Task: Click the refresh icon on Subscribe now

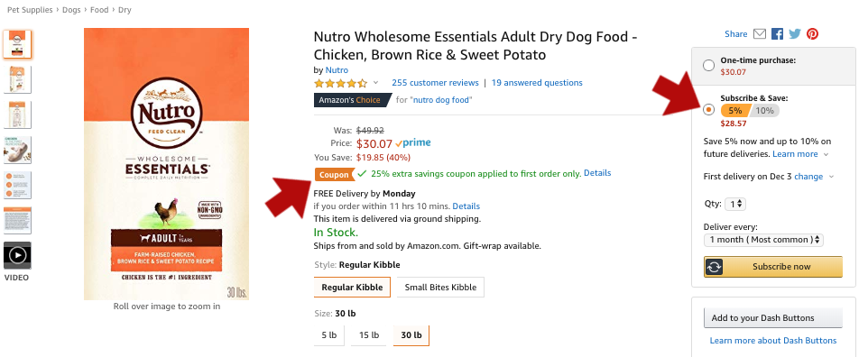Action: click(x=714, y=267)
